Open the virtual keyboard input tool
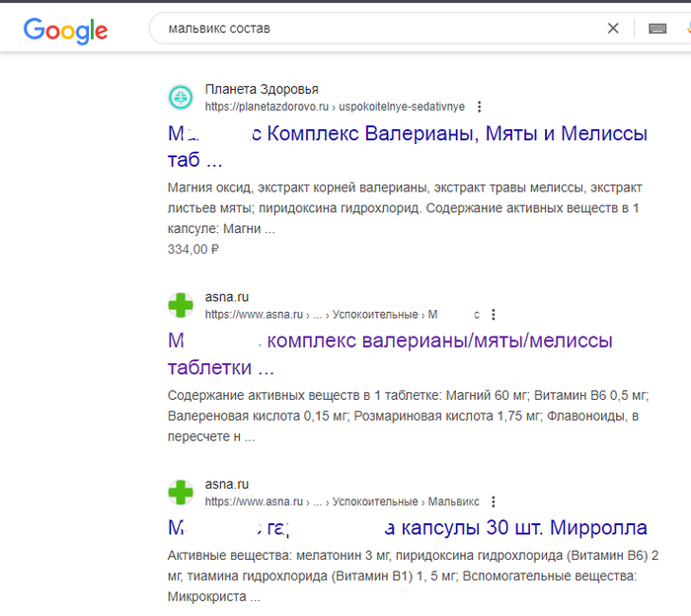The width and height of the screenshot is (691, 616). click(x=657, y=29)
